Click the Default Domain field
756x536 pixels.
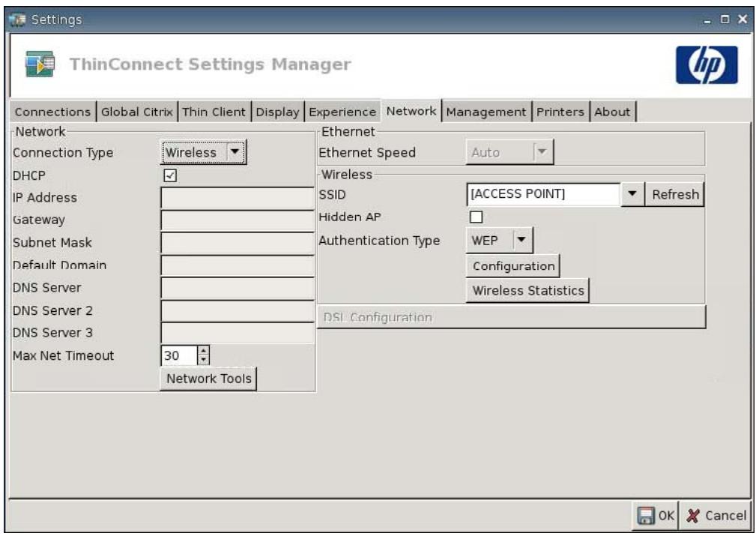click(x=238, y=265)
